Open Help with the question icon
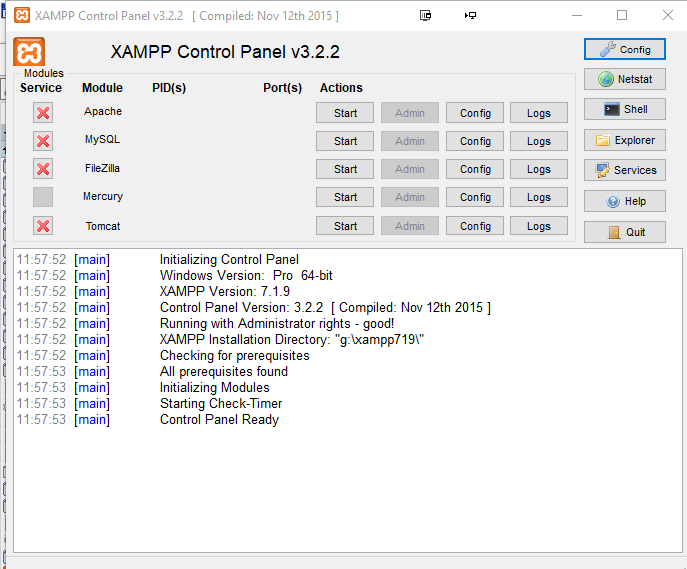 tap(625, 201)
